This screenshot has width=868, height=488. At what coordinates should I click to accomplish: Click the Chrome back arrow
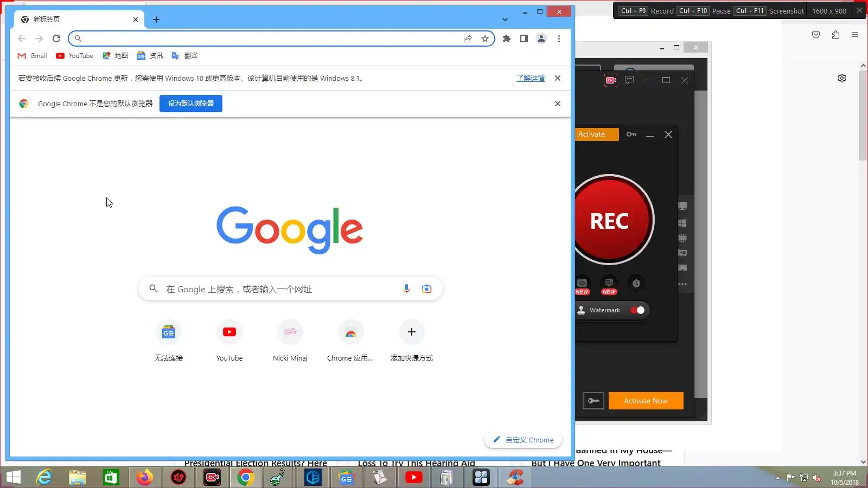tap(22, 38)
